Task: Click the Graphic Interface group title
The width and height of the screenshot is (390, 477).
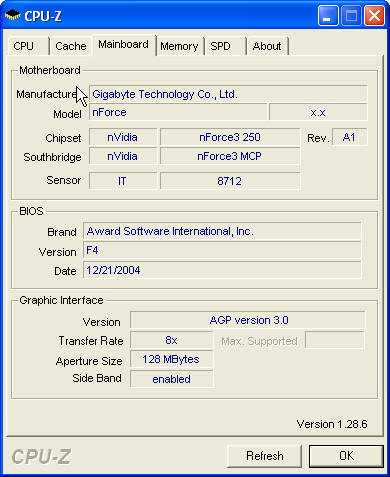Action: click(x=61, y=300)
